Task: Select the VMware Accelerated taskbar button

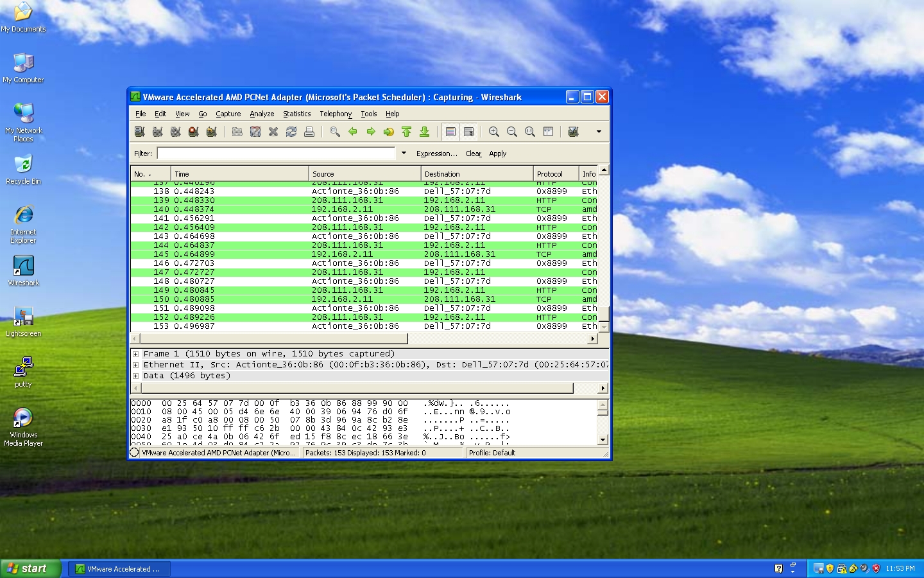Action: (x=119, y=569)
